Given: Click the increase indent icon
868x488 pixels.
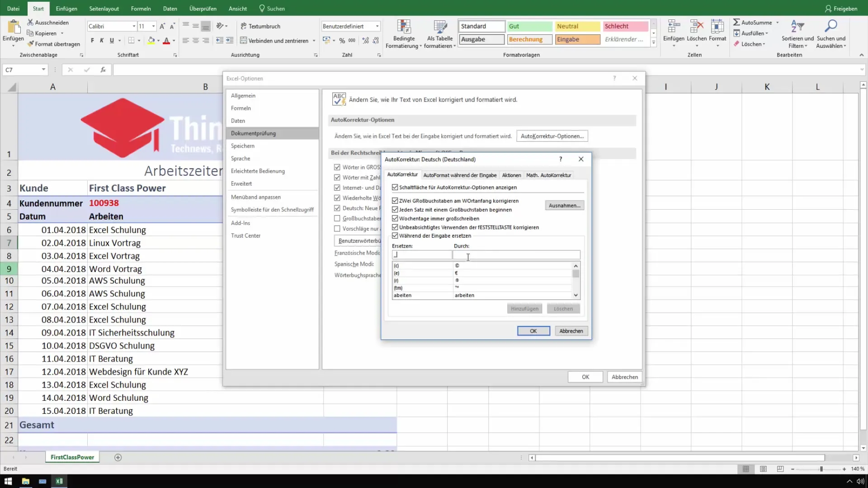Looking at the screenshot, I should click(x=230, y=41).
